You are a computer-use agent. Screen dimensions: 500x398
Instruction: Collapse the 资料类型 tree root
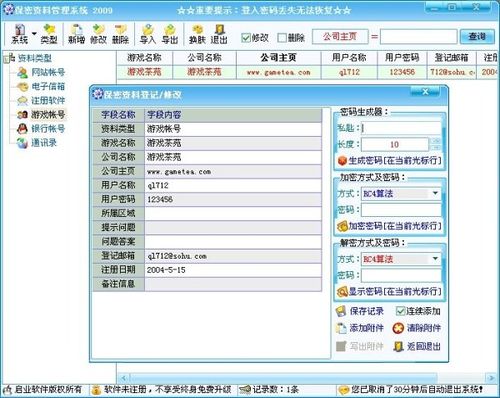click(7, 59)
